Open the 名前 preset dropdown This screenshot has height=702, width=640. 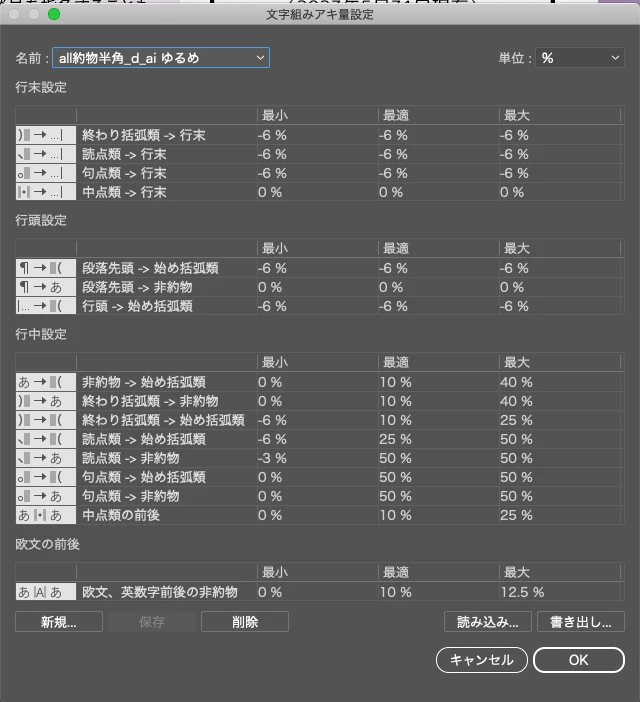pos(161,58)
